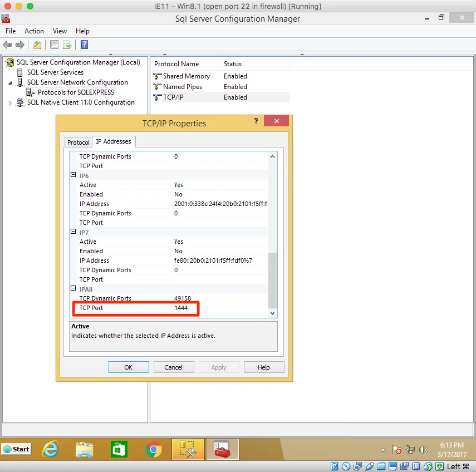Click the Protocol Name column header

coord(176,64)
